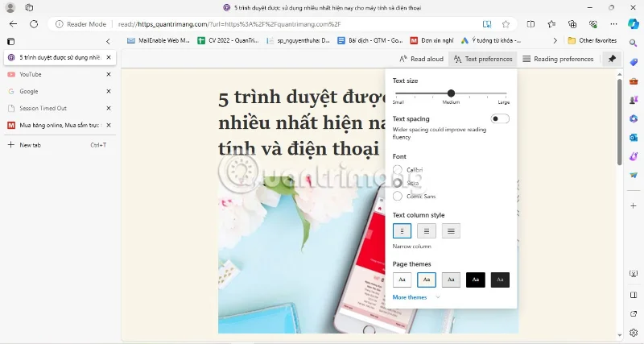Close the YouTube tab
This screenshot has width=644, height=344.
tap(109, 74)
